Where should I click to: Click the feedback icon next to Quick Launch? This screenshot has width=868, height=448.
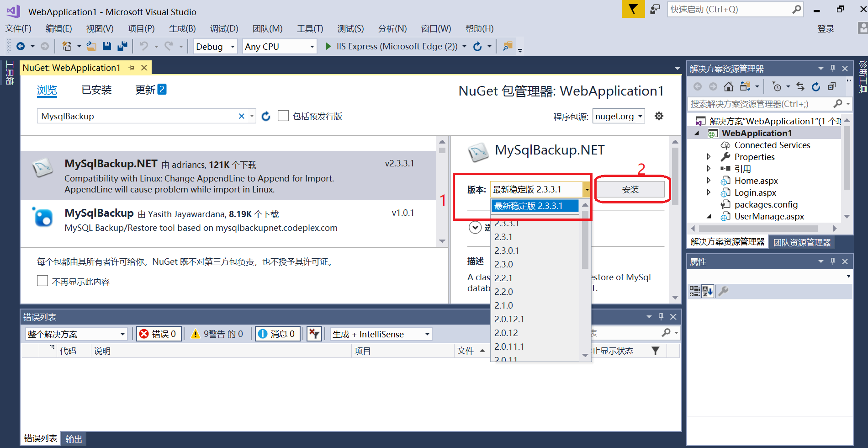[655, 9]
